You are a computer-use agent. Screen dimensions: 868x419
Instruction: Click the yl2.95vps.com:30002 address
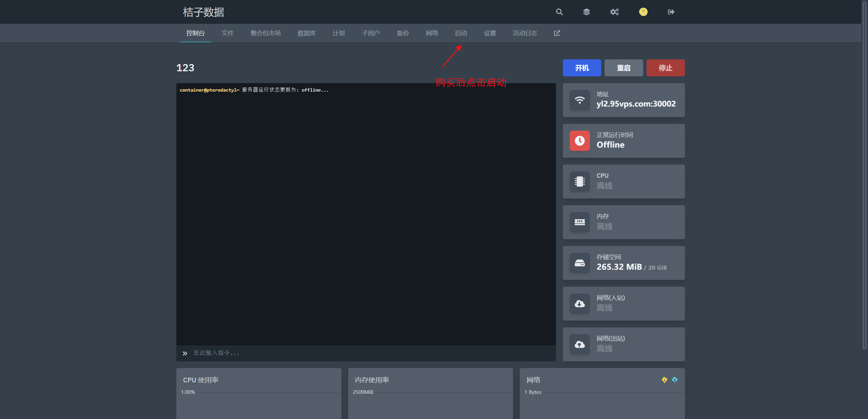point(636,104)
